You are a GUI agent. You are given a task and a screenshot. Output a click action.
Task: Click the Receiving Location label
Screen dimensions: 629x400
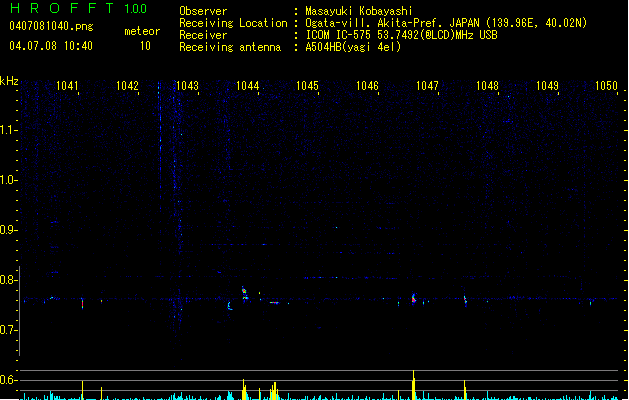(233, 23)
